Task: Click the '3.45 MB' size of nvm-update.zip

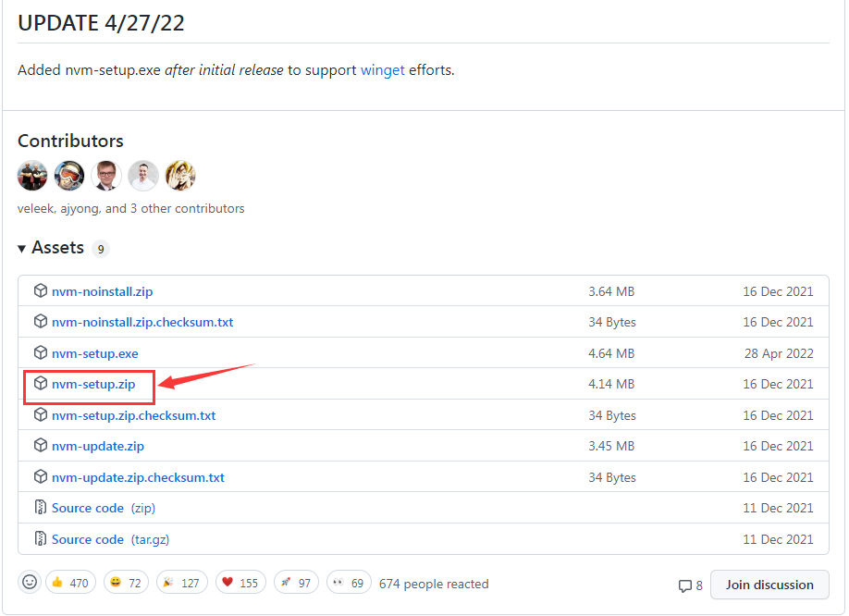Action: click(x=611, y=446)
